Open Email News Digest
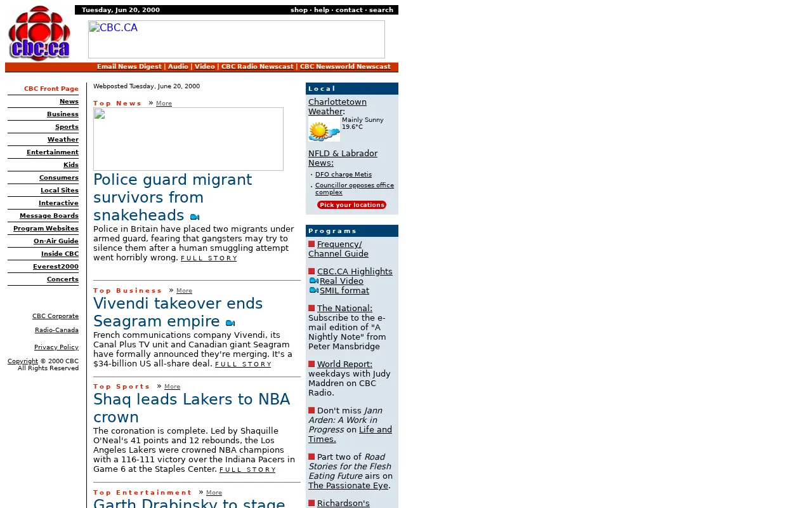Viewport: 812px width, 508px height. click(129, 67)
